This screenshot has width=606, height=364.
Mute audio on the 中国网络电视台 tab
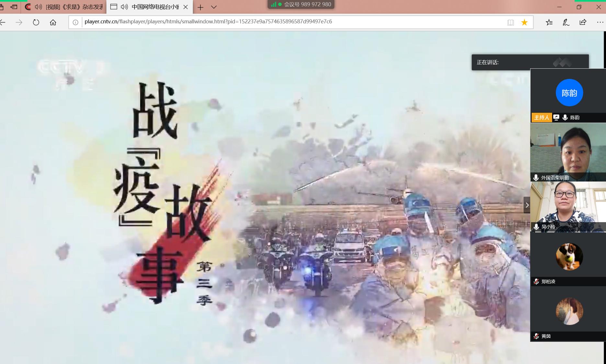click(124, 7)
